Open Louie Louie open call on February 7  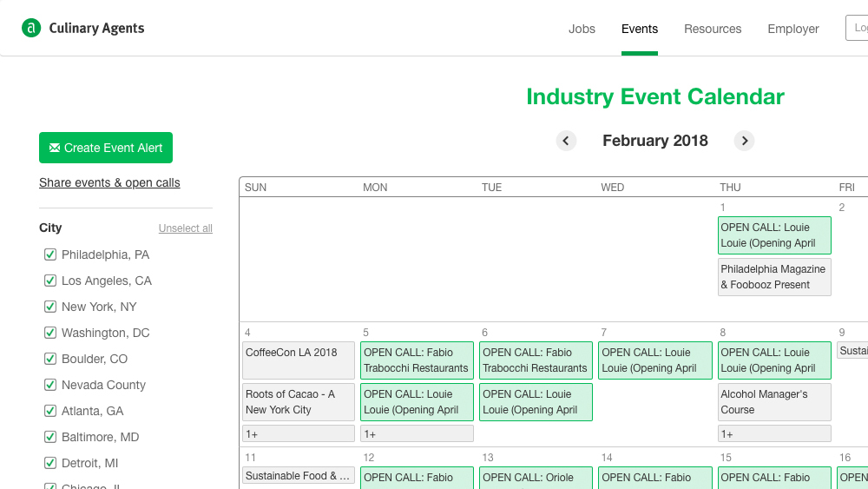[655, 360]
